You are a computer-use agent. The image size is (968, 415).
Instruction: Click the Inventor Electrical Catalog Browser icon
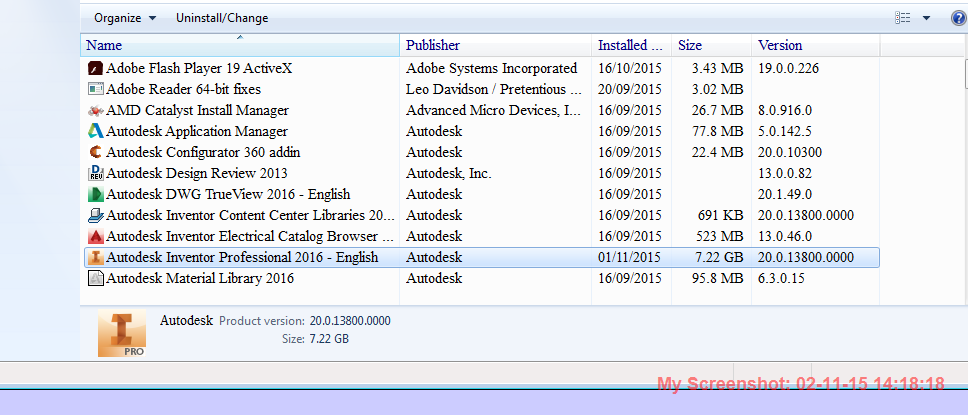coord(95,237)
